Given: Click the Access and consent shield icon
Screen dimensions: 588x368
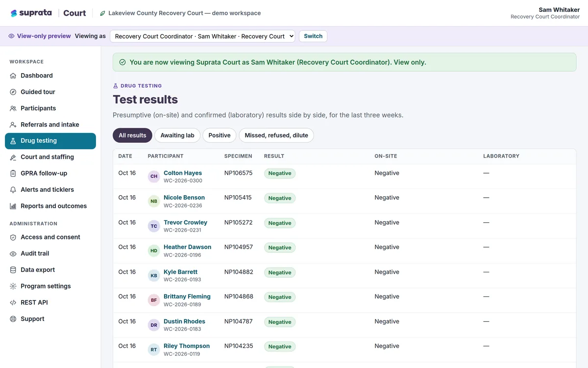Looking at the screenshot, I should click(13, 237).
